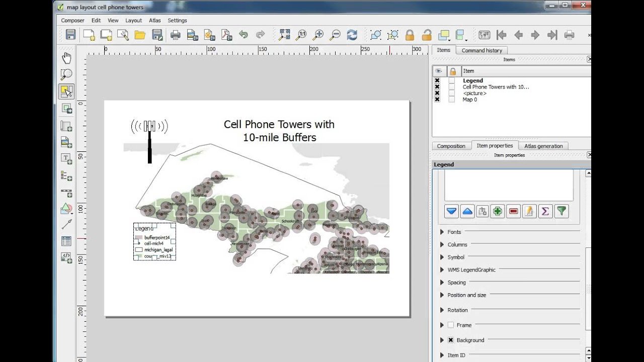Open the Composer Manager
The image size is (644, 362).
point(123,35)
